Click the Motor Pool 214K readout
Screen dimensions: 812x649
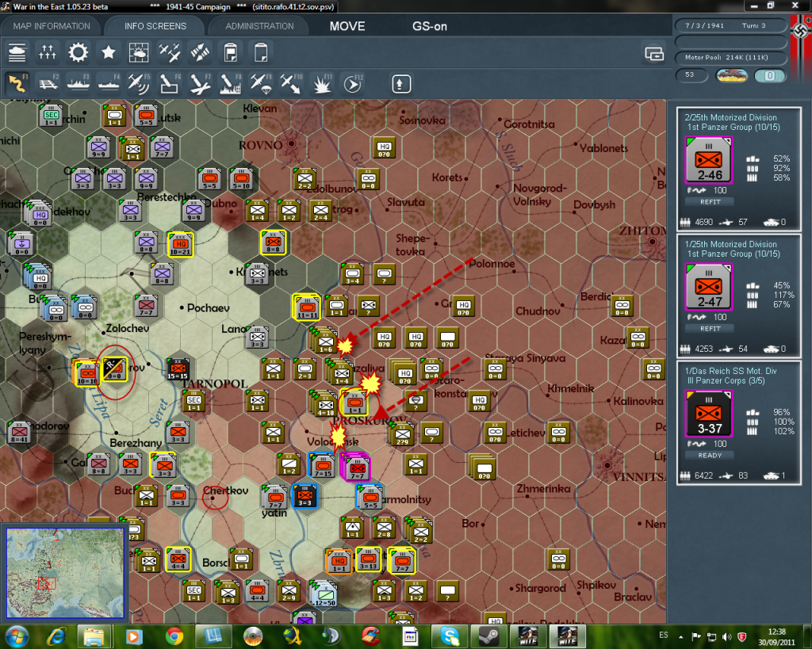(x=730, y=57)
